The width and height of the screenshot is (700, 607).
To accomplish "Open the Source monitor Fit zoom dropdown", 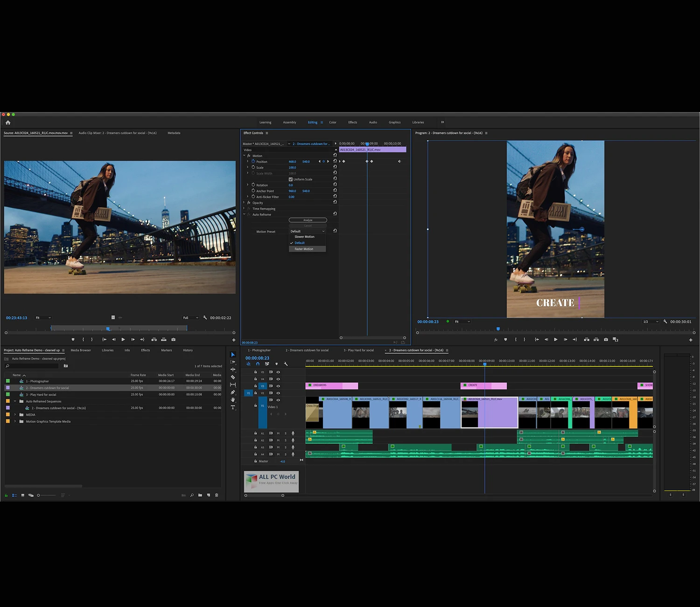I will 43,318.
